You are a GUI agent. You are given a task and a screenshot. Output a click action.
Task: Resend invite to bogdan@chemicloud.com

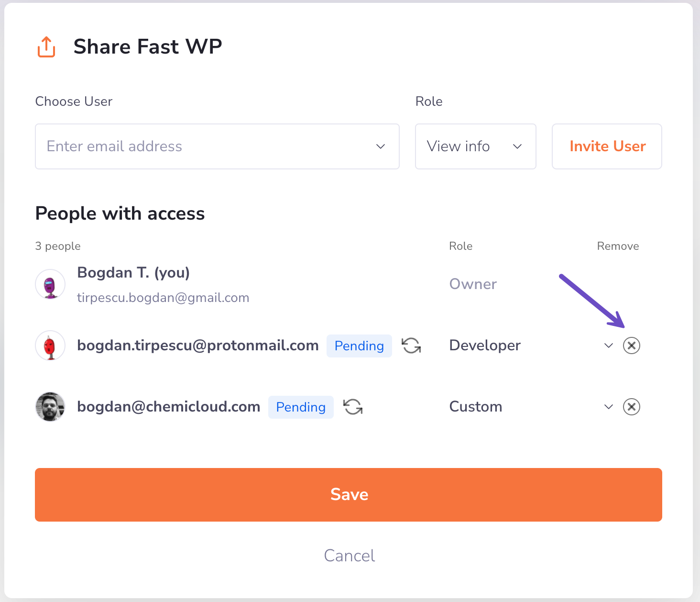click(353, 407)
